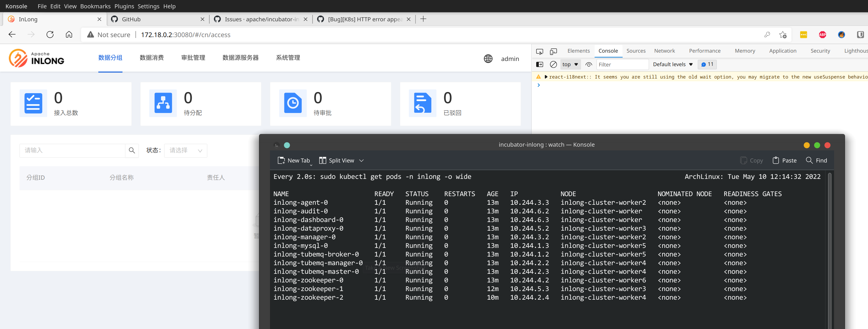Expand the react-i18next warning message

[x=546, y=77]
